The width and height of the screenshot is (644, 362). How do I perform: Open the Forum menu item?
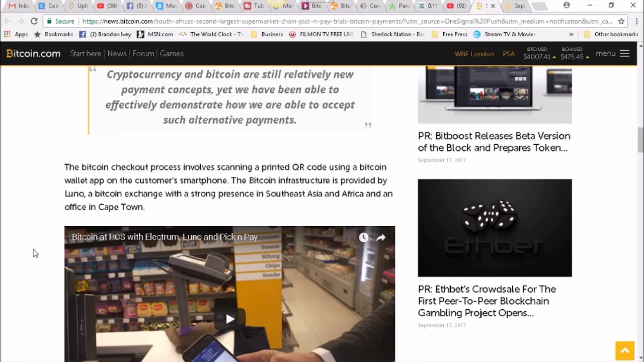[x=143, y=53]
